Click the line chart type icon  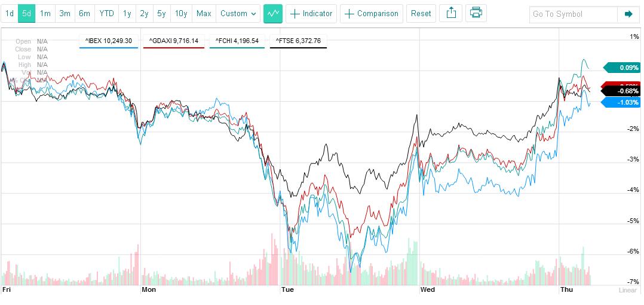[273, 13]
